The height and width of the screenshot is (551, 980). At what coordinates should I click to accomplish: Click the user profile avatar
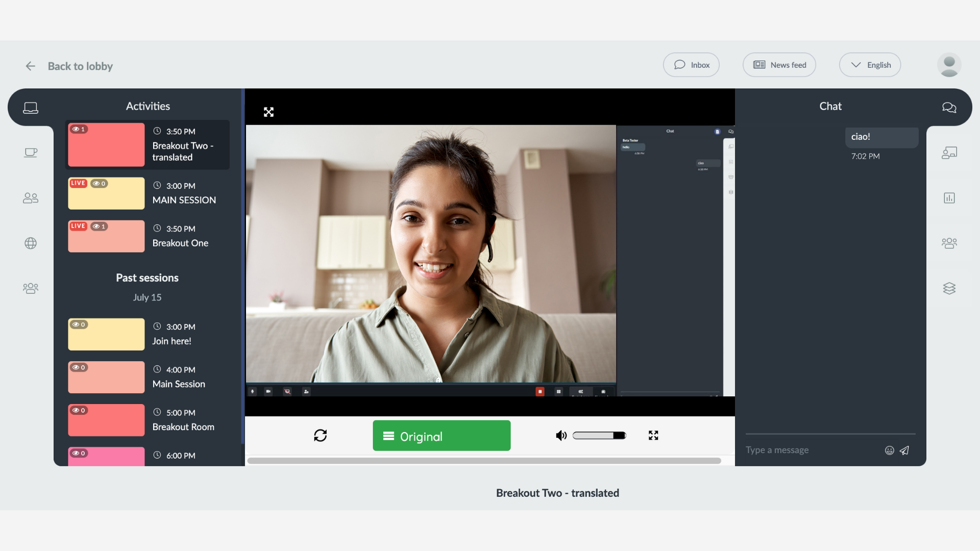point(949,65)
